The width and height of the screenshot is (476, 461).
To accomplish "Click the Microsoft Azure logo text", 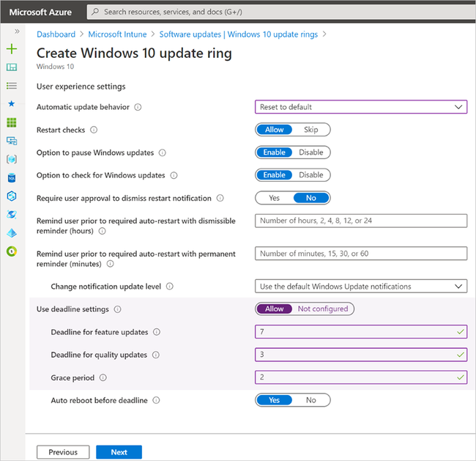I will coord(40,12).
